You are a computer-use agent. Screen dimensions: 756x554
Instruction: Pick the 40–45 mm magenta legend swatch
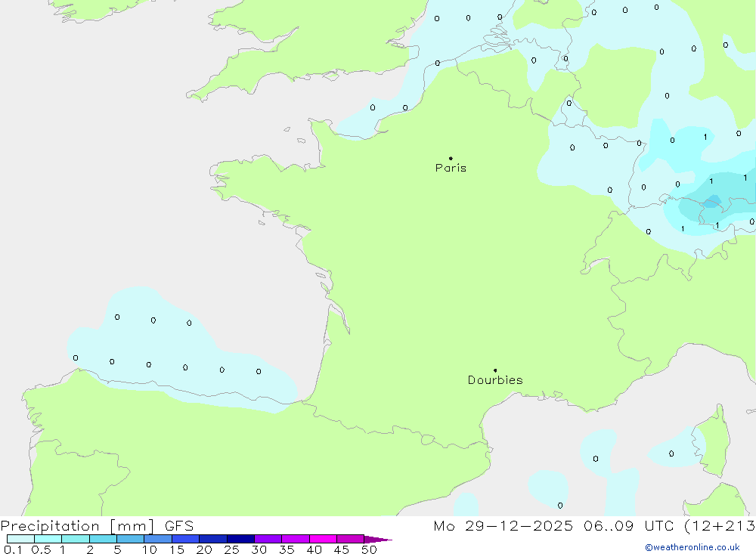323,539
